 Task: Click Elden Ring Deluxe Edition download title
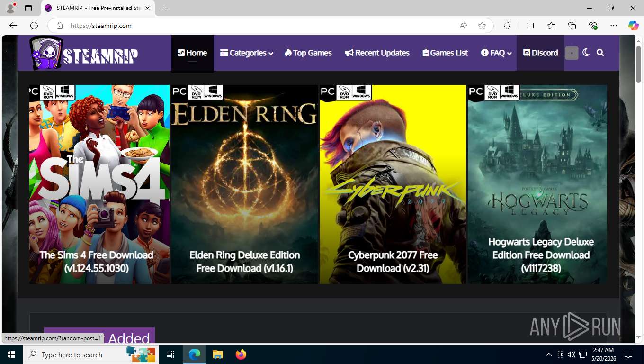point(244,262)
